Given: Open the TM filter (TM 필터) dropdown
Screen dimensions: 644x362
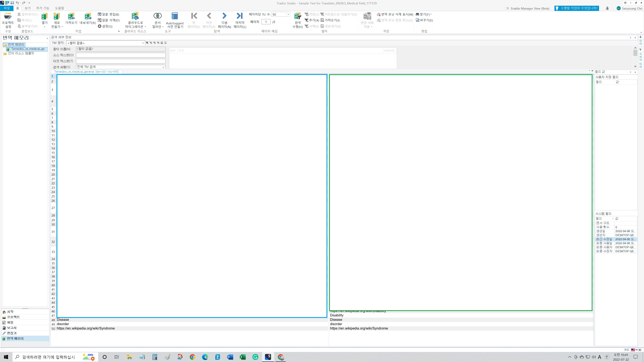Looking at the screenshot, I should (143, 43).
